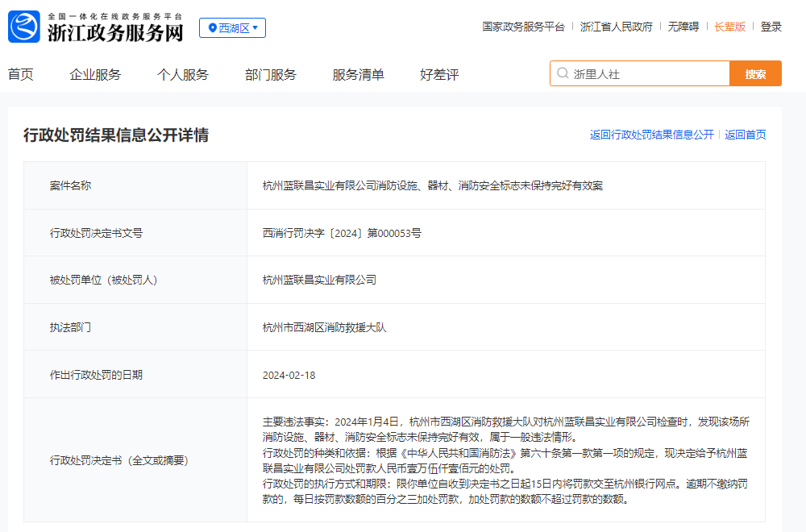This screenshot has width=806, height=532.
Task: Click the 执法部门 label cell
Action: 135,327
